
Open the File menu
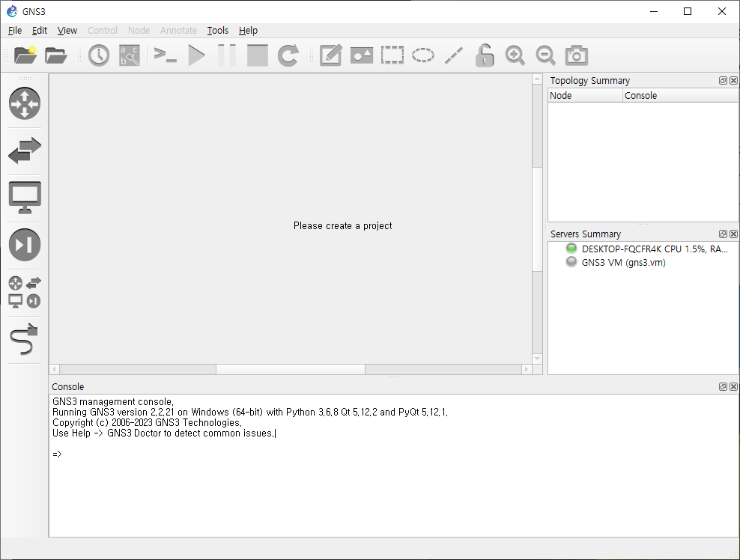pos(15,30)
